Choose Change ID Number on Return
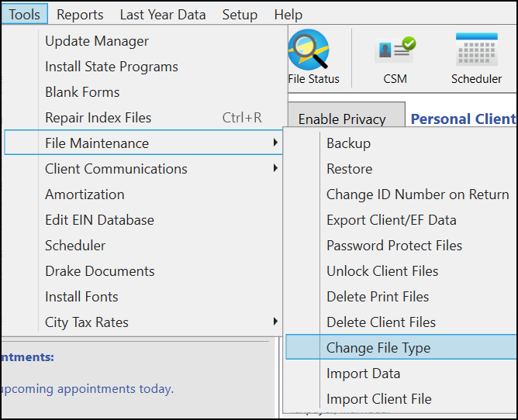The height and width of the screenshot is (420, 518). coord(401,195)
